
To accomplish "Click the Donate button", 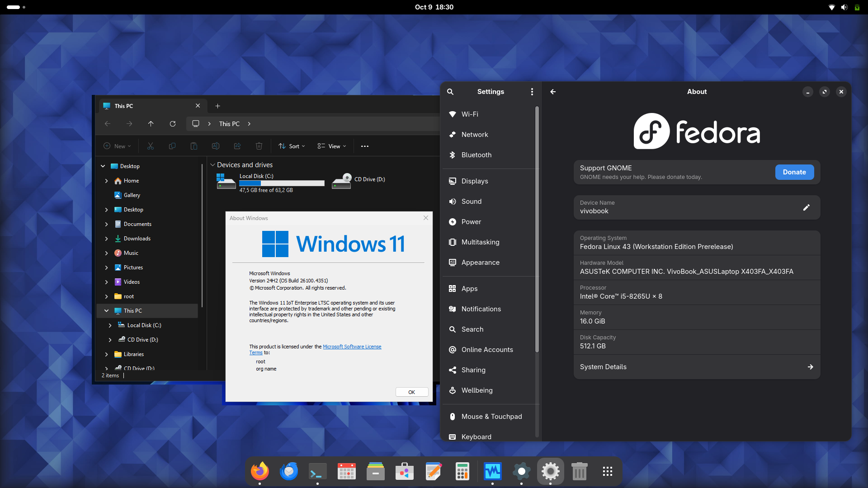I will [794, 172].
